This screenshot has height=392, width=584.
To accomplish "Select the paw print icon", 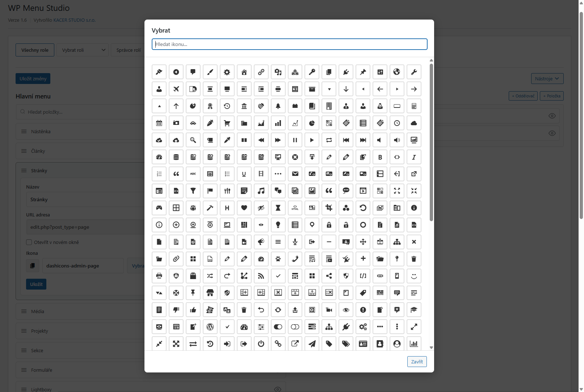I will pos(278,259).
